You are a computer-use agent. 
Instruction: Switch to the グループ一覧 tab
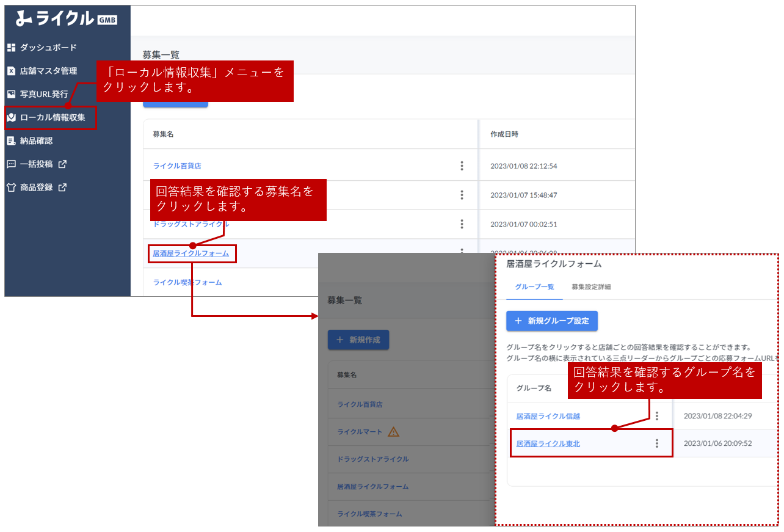[534, 287]
